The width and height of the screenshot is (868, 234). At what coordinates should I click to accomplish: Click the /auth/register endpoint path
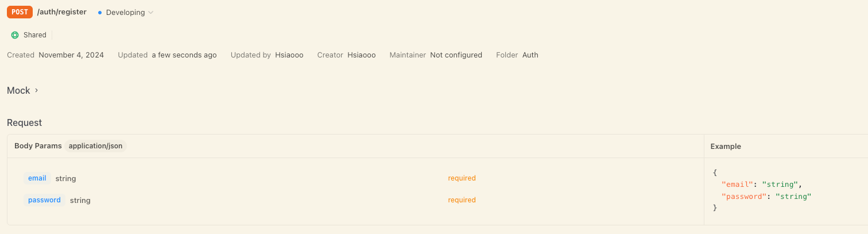point(62,11)
